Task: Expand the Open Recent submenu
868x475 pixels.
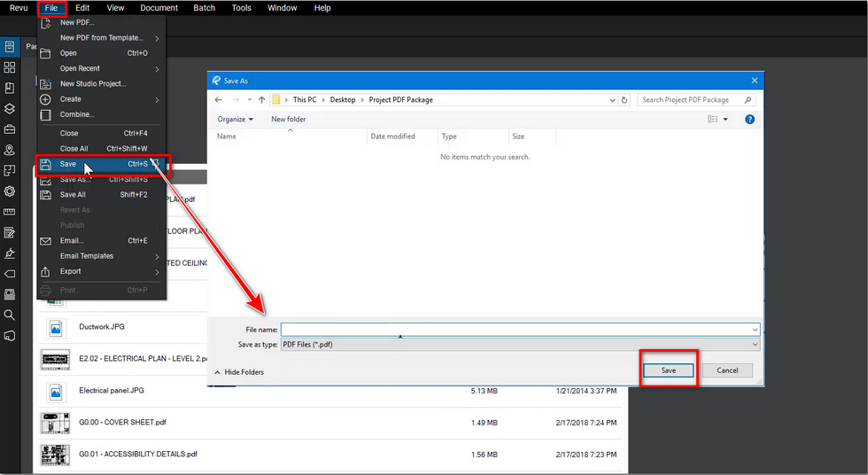Action: click(x=158, y=69)
